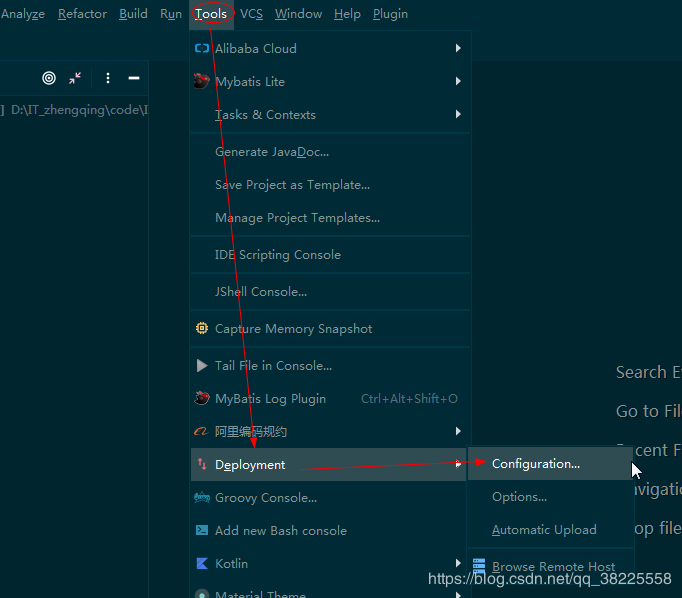Image resolution: width=682 pixels, height=598 pixels.
Task: Open the Tools menu
Action: coord(211,14)
